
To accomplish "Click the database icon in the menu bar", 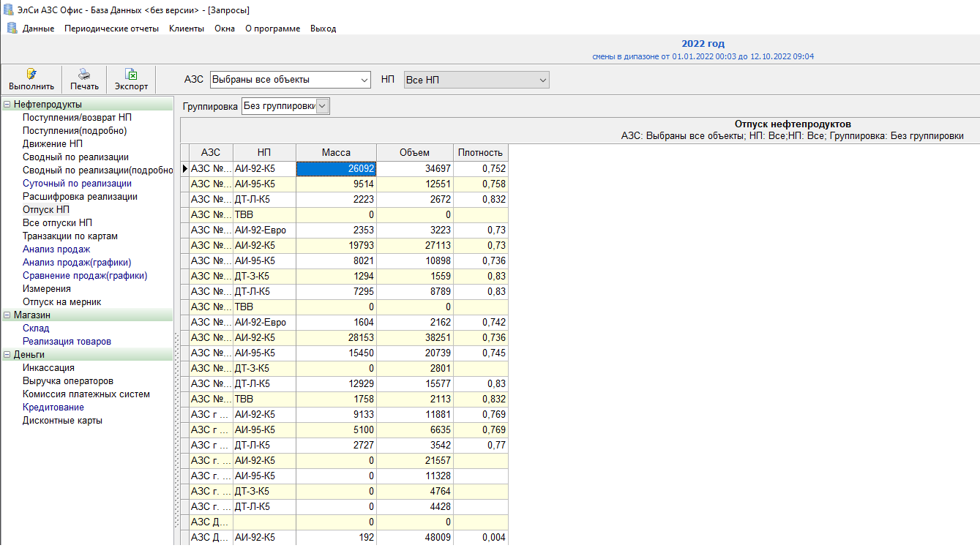I will [x=12, y=29].
